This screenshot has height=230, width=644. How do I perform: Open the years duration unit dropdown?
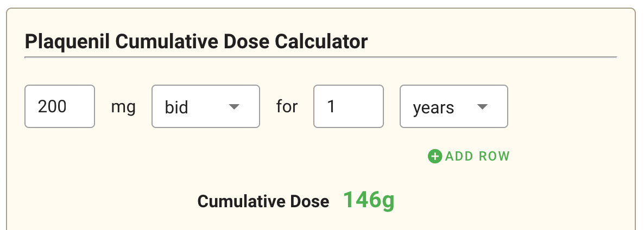point(453,106)
